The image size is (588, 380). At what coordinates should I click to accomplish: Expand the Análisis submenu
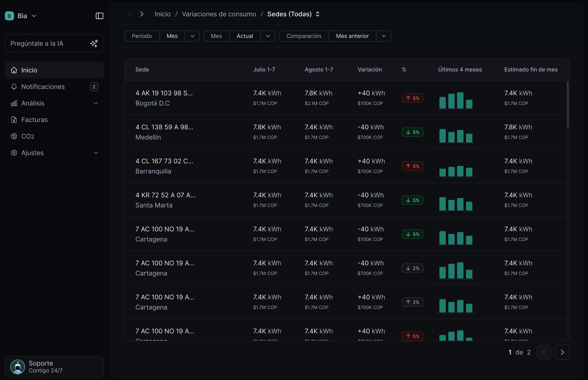coord(96,103)
